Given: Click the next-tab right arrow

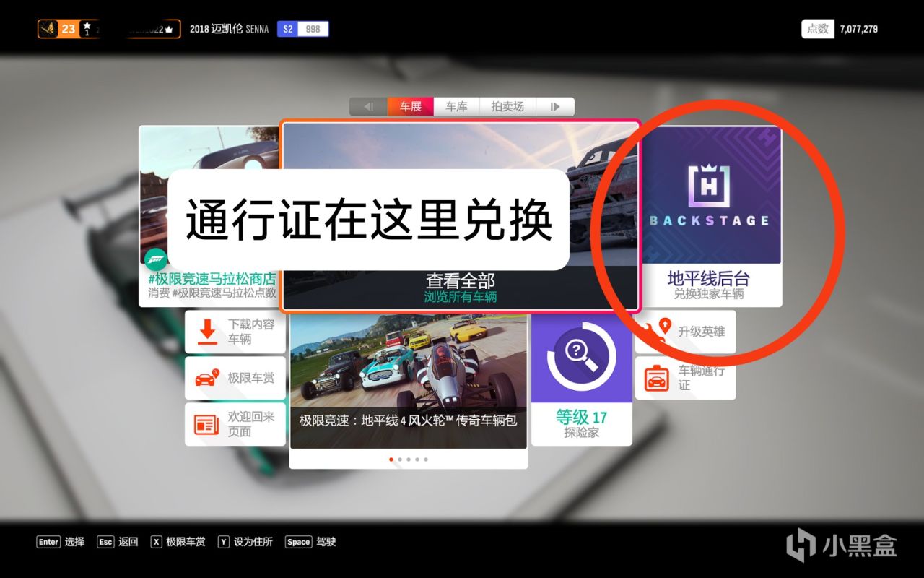Looking at the screenshot, I should tap(555, 106).
